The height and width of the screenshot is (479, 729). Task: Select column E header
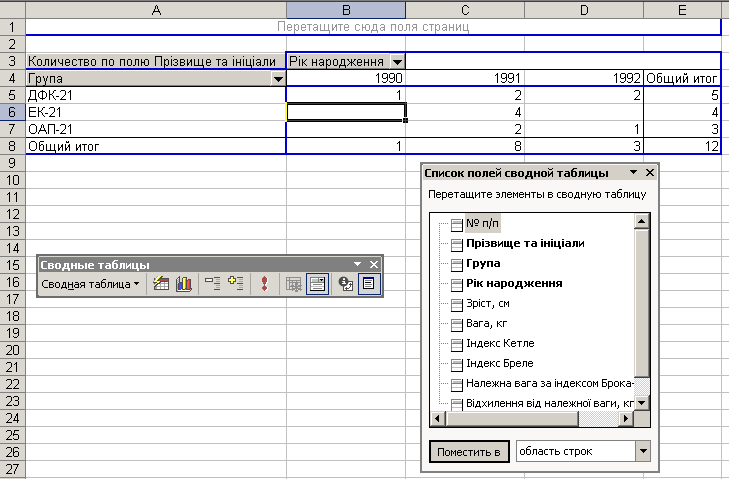(682, 10)
